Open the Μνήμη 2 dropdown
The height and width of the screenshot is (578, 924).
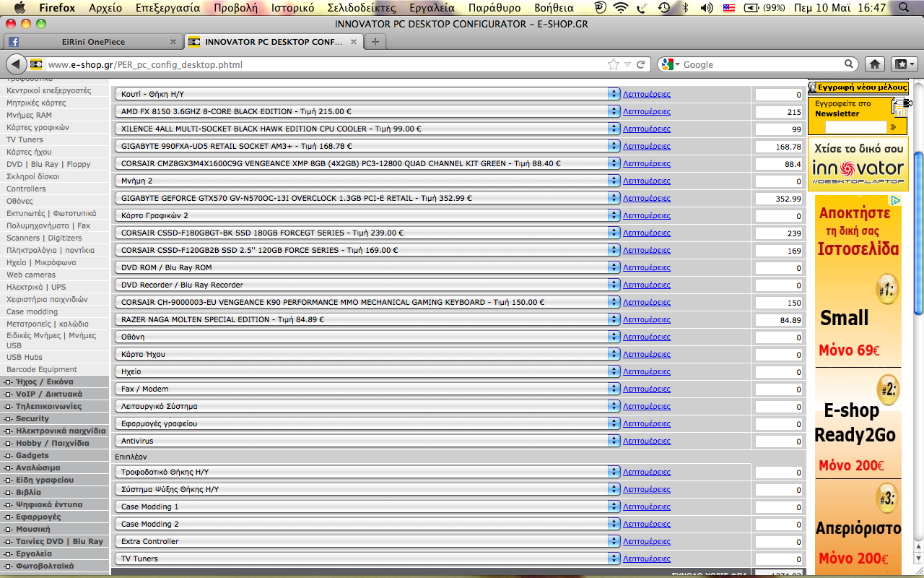(x=367, y=181)
